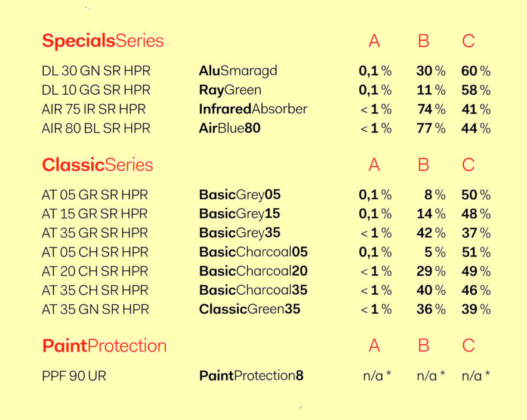This screenshot has height=420, width=527.
Task: Select code AIR 75 IR SR HPR
Action: (94, 109)
